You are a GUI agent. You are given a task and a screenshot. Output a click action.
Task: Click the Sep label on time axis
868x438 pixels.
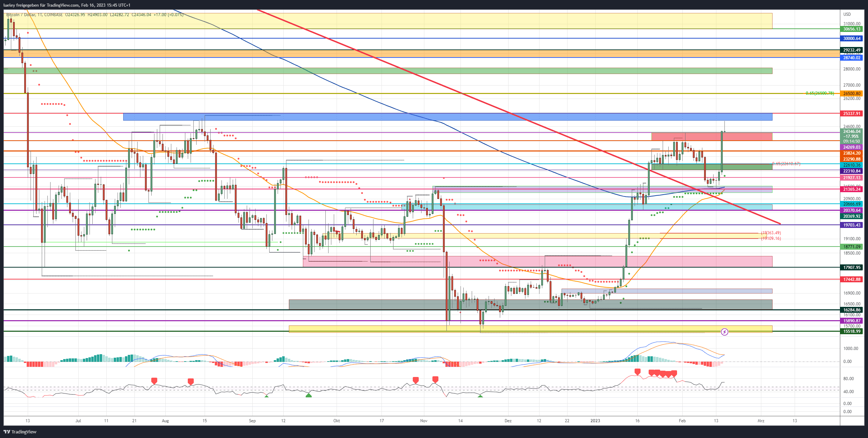coord(252,421)
